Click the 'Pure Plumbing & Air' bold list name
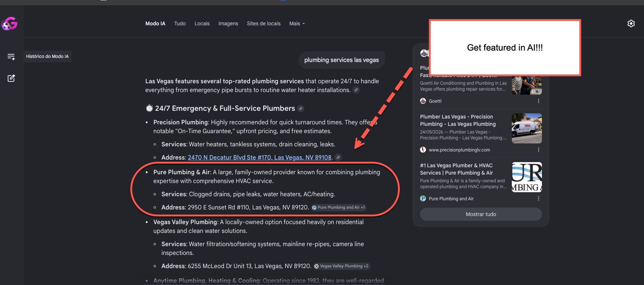 [182, 172]
